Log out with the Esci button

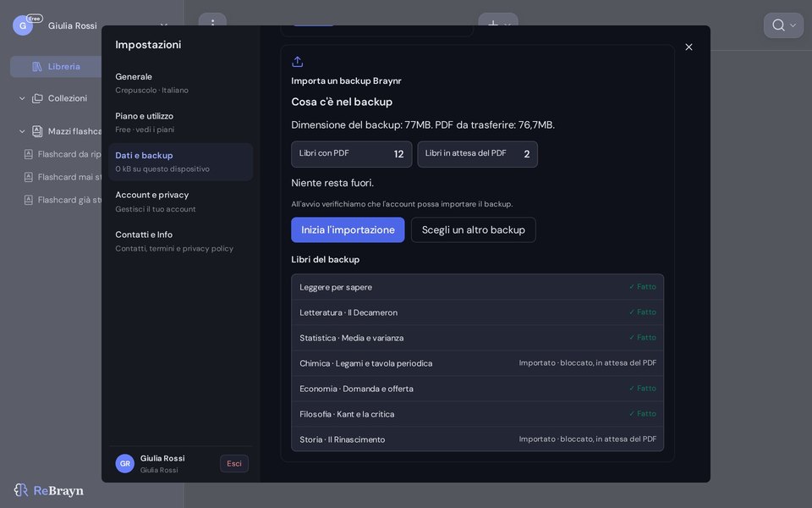click(x=234, y=464)
